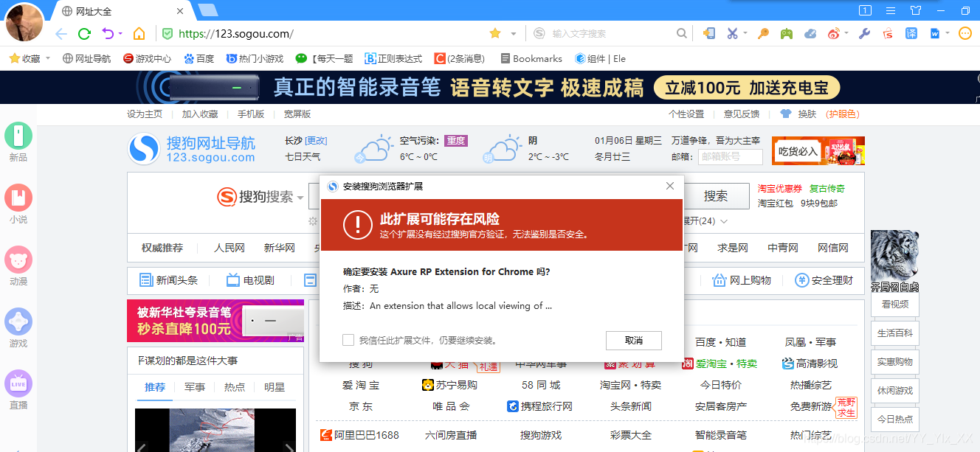The image size is (980, 452).
Task: Click the 搜索 search button
Action: (x=715, y=195)
